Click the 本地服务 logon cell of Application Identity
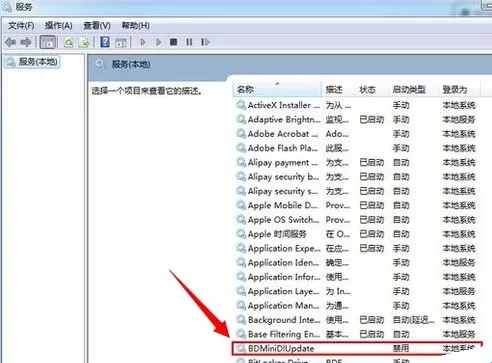This screenshot has height=363, width=492. 459,263
